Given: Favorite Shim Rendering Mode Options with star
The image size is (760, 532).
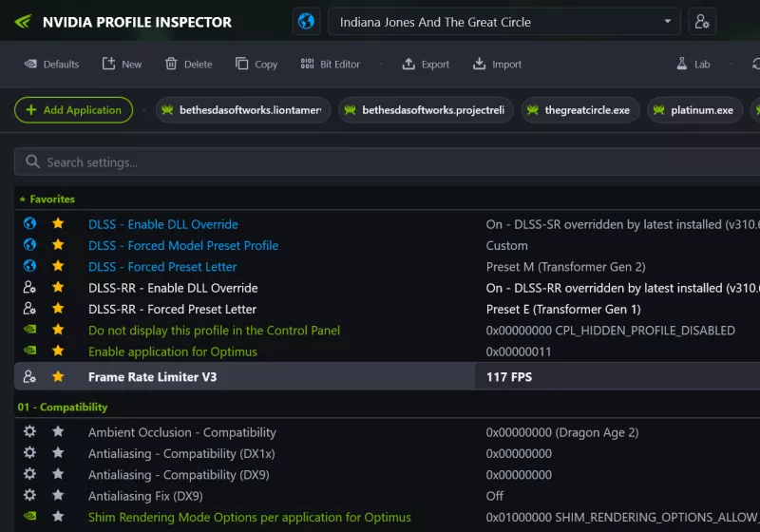Looking at the screenshot, I should point(58,516).
